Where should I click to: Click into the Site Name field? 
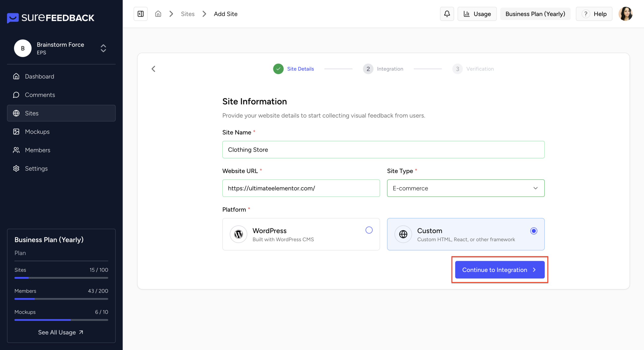click(383, 150)
